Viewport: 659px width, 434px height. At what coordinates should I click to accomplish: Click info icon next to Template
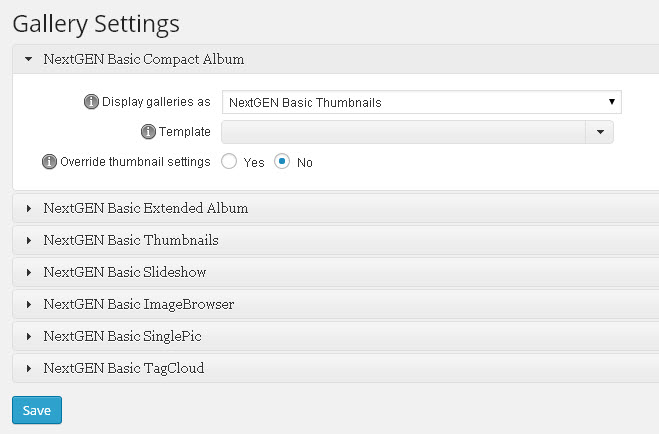click(x=148, y=132)
